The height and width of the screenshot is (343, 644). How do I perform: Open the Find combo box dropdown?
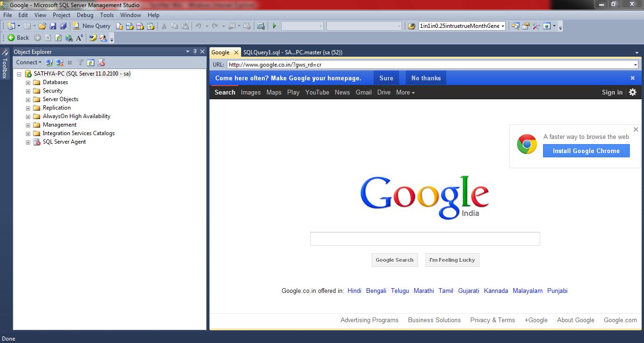click(503, 26)
